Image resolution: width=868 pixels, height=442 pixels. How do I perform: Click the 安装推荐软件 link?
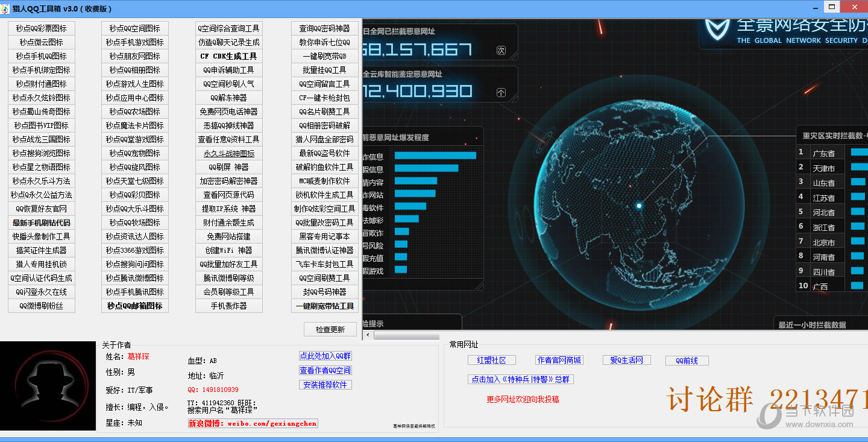(x=325, y=385)
